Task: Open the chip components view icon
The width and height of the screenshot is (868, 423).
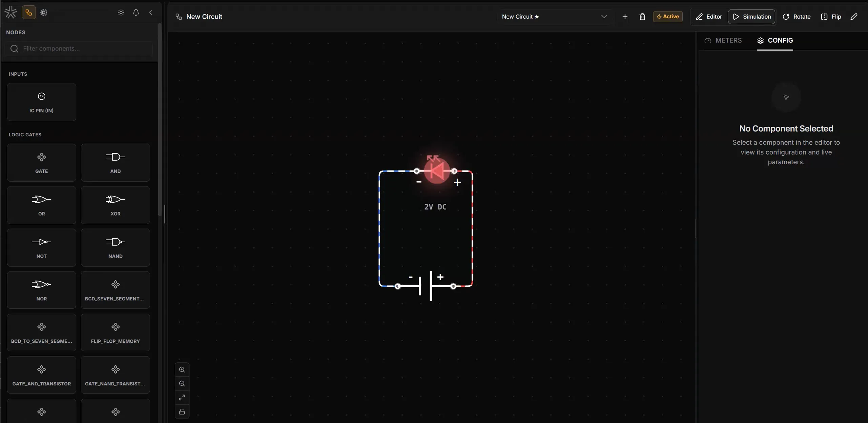Action: pos(44,13)
